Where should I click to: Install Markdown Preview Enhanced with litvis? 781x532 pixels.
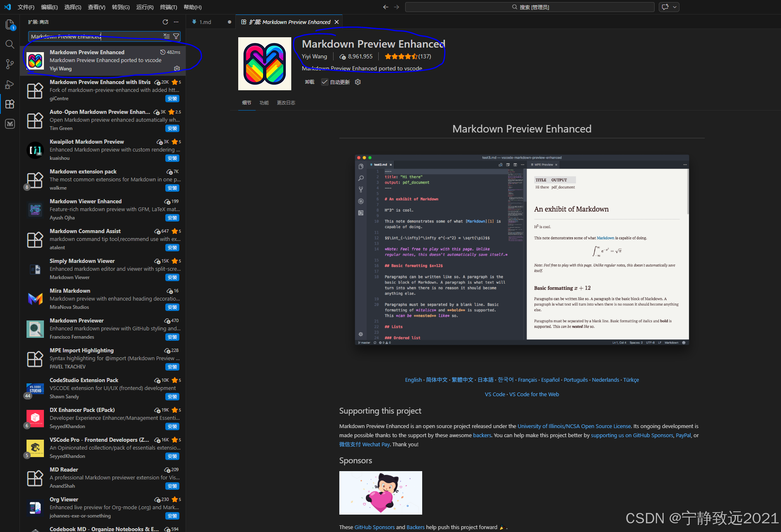[172, 99]
